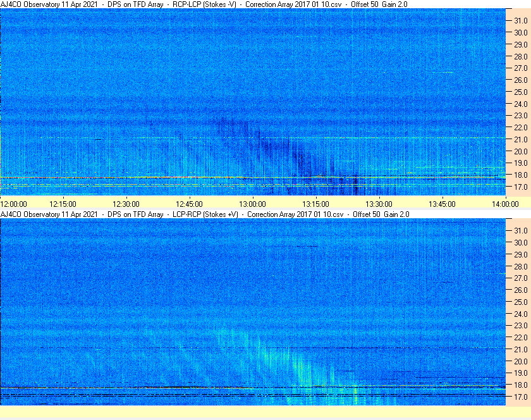
Task: Click the 23.0 label on the Stokes +V chart
Action: point(521,325)
